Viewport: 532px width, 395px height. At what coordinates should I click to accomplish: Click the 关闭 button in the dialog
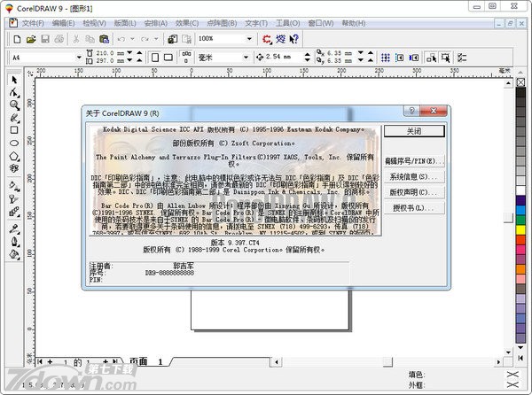pyautogui.click(x=414, y=130)
